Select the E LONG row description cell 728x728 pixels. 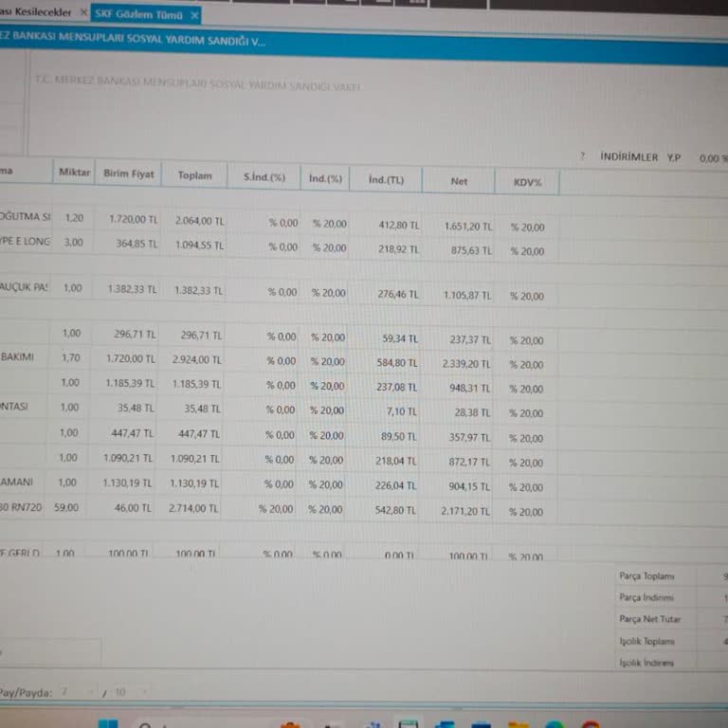25,241
